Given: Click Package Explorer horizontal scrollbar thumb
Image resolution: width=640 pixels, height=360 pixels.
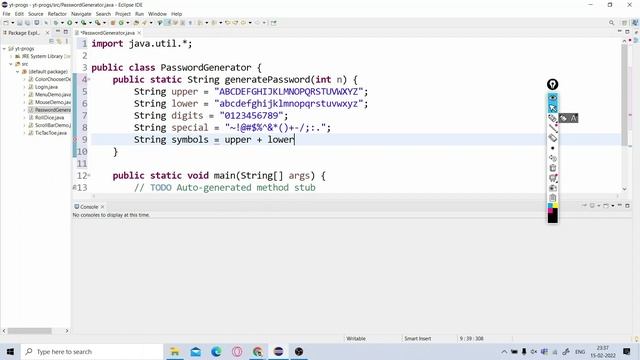Looking at the screenshot, I should coord(29,331).
